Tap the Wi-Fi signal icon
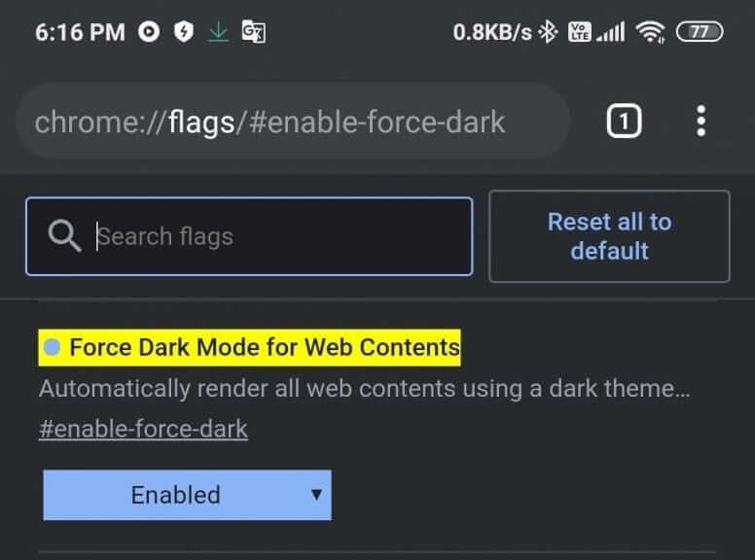Image resolution: width=755 pixels, height=560 pixels. (x=648, y=32)
